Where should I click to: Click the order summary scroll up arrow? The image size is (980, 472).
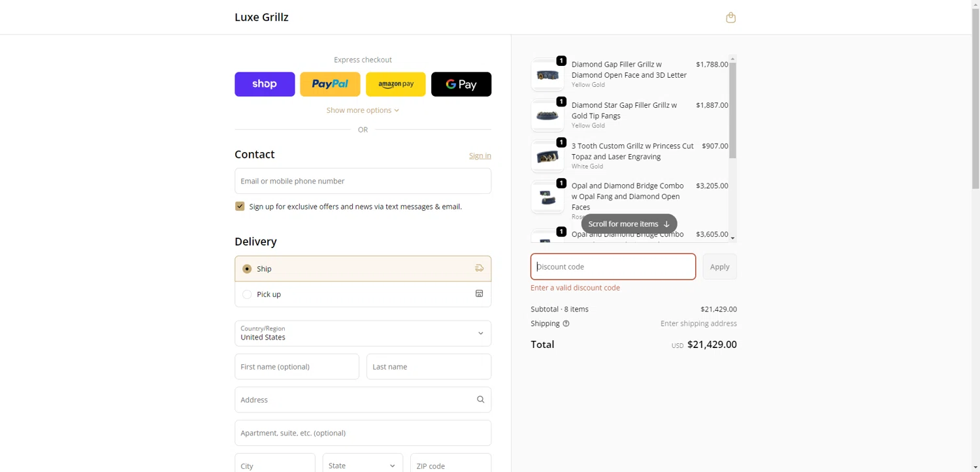732,59
